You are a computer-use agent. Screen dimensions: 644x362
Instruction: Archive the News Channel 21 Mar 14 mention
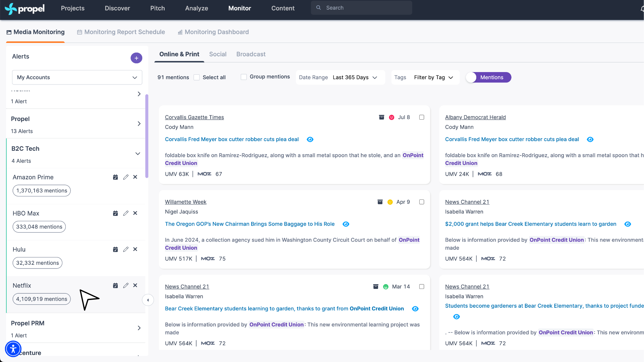376,287
